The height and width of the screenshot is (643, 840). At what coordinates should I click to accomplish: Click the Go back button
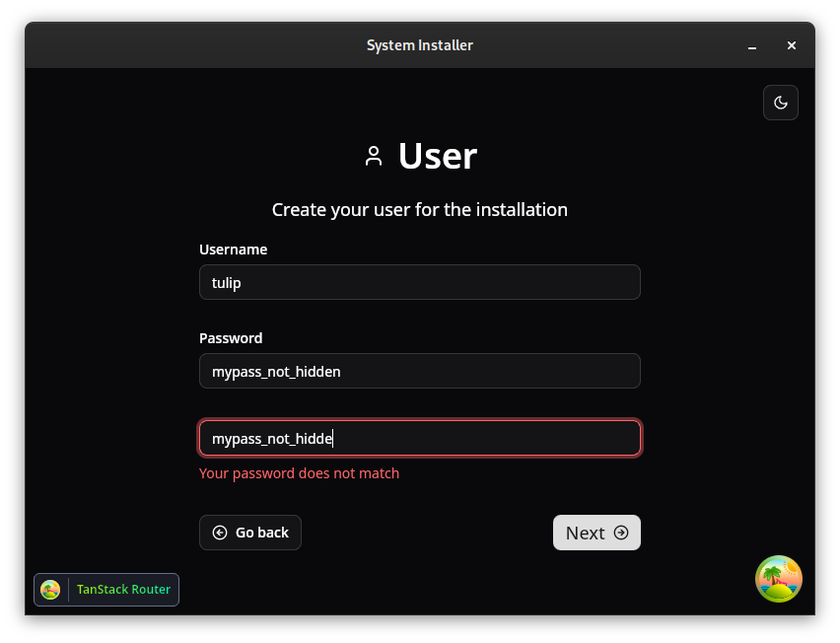pyautogui.click(x=250, y=533)
